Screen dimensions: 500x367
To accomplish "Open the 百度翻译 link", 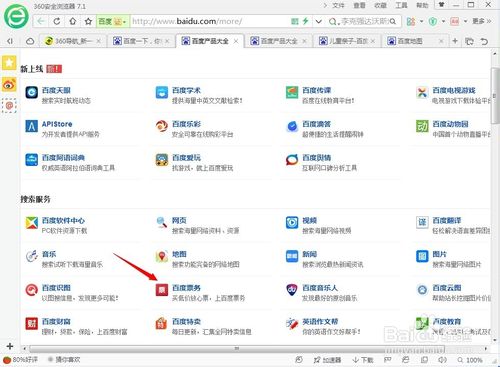I will (447, 220).
